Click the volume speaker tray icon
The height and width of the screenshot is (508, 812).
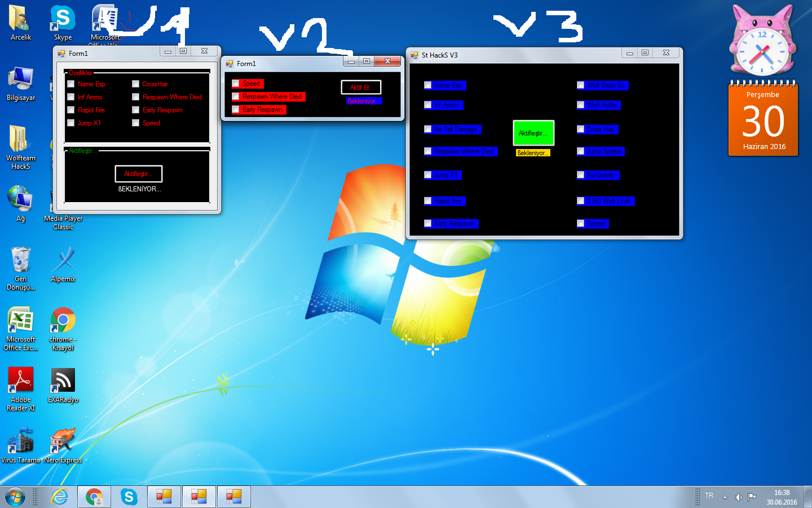point(739,497)
